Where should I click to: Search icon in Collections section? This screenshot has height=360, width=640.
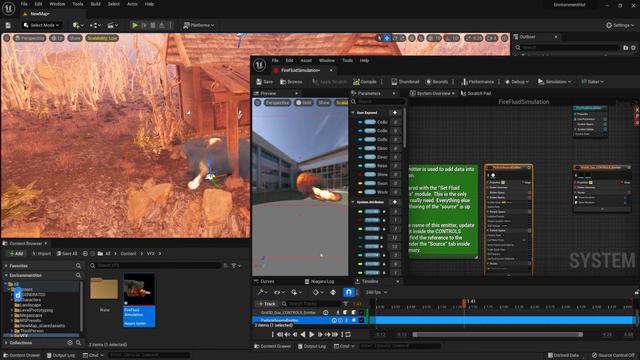coord(78,343)
